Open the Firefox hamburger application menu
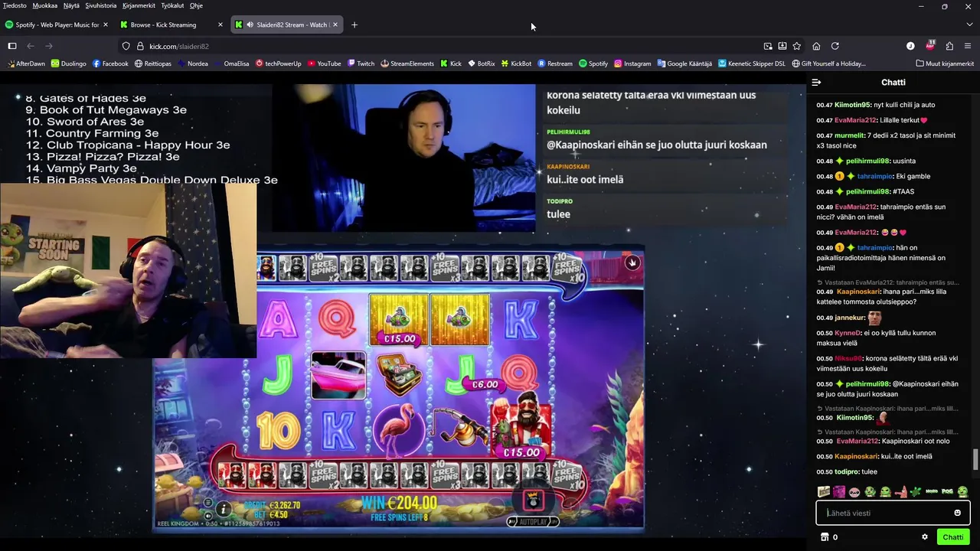This screenshot has height=551, width=980. [x=968, y=46]
